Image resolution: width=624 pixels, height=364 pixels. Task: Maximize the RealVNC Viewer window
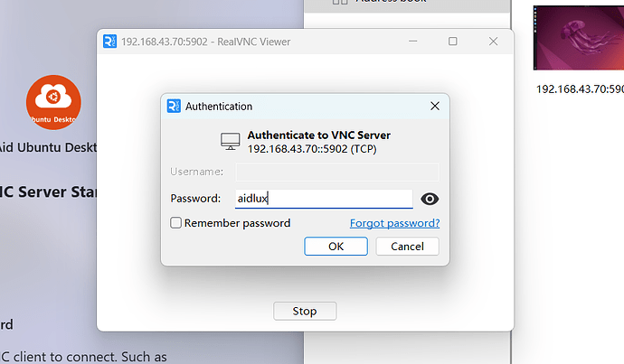pos(453,42)
